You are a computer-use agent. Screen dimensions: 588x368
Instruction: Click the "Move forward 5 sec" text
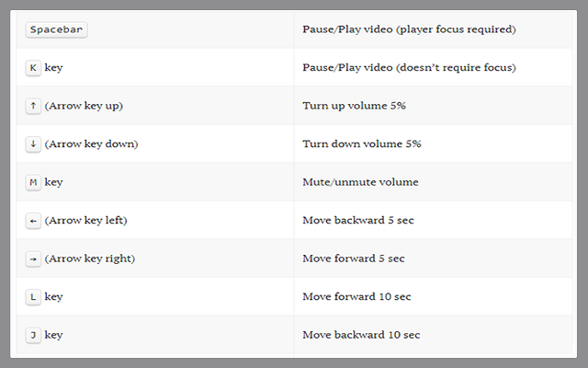pyautogui.click(x=354, y=259)
